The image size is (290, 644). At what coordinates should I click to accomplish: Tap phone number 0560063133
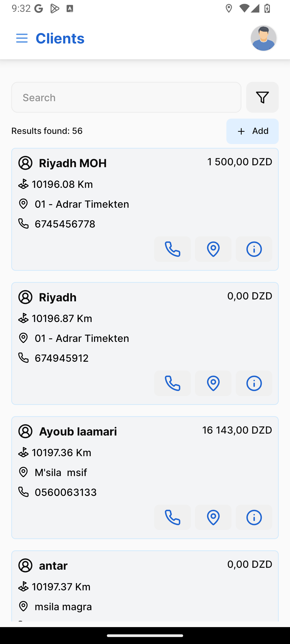pyautogui.click(x=66, y=492)
